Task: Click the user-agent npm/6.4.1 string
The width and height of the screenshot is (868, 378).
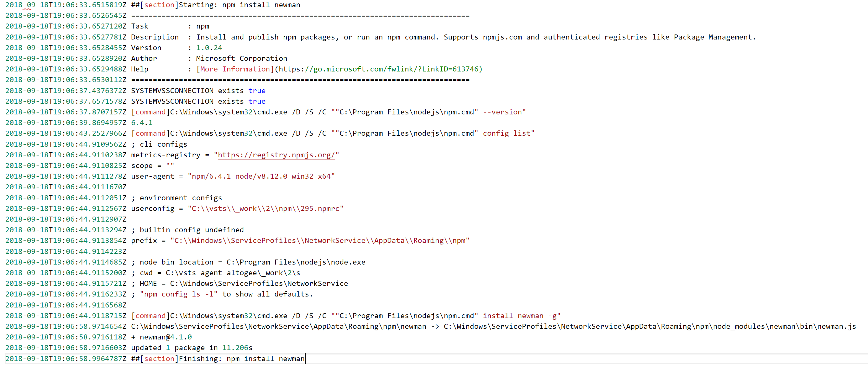Action: 261,176
